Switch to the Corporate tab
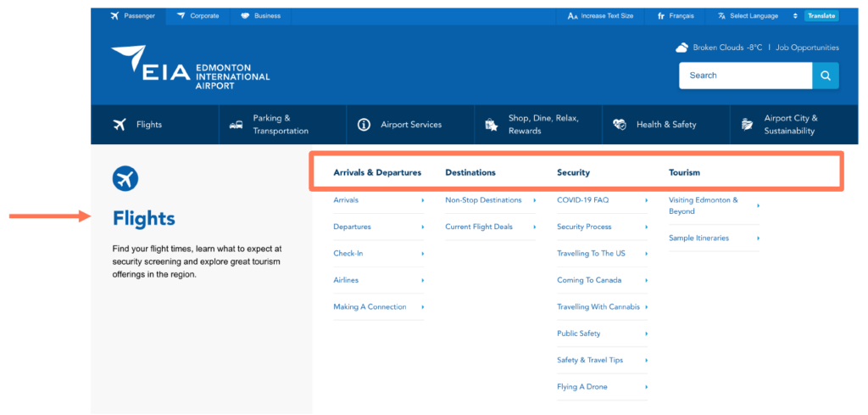 coord(198,15)
